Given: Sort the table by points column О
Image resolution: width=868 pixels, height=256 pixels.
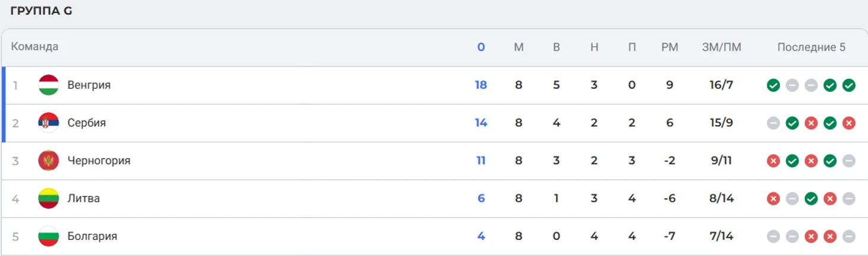Looking at the screenshot, I should pyautogui.click(x=481, y=47).
